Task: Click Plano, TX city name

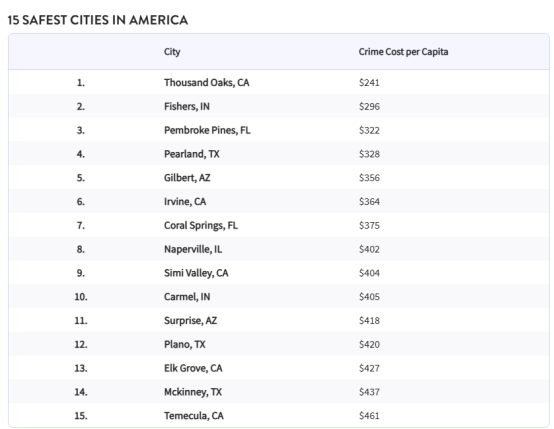Action: pyautogui.click(x=185, y=345)
